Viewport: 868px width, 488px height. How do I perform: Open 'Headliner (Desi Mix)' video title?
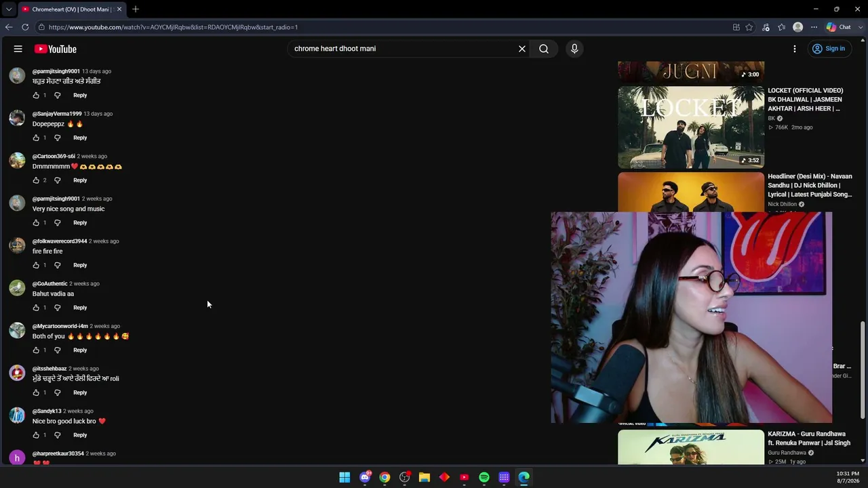(810, 185)
